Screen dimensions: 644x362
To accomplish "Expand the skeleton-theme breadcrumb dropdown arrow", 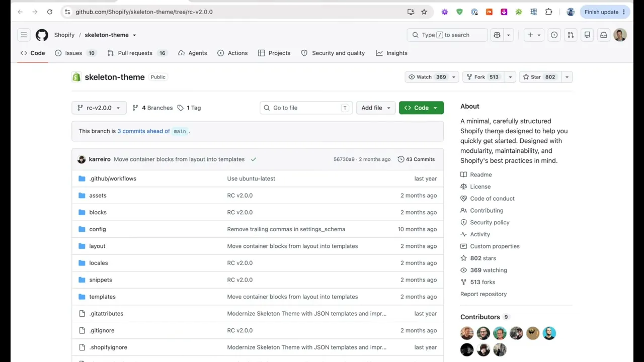I will (x=134, y=35).
